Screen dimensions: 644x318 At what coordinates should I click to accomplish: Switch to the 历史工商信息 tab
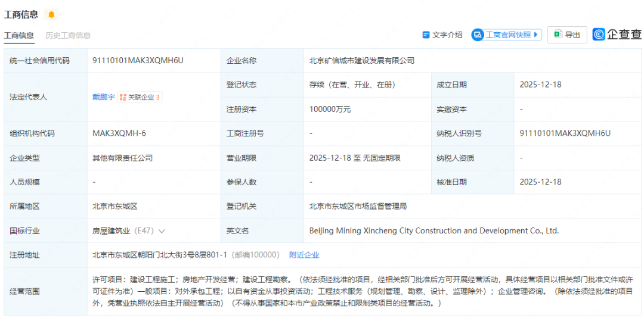[x=68, y=35]
